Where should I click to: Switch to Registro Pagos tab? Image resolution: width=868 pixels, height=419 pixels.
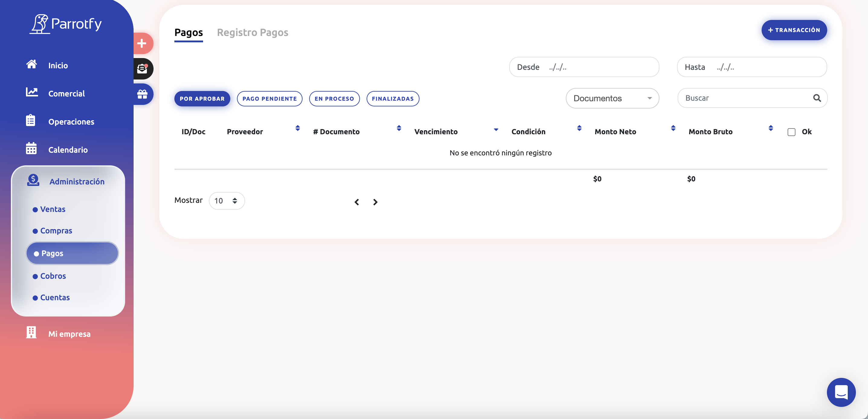coord(252,32)
